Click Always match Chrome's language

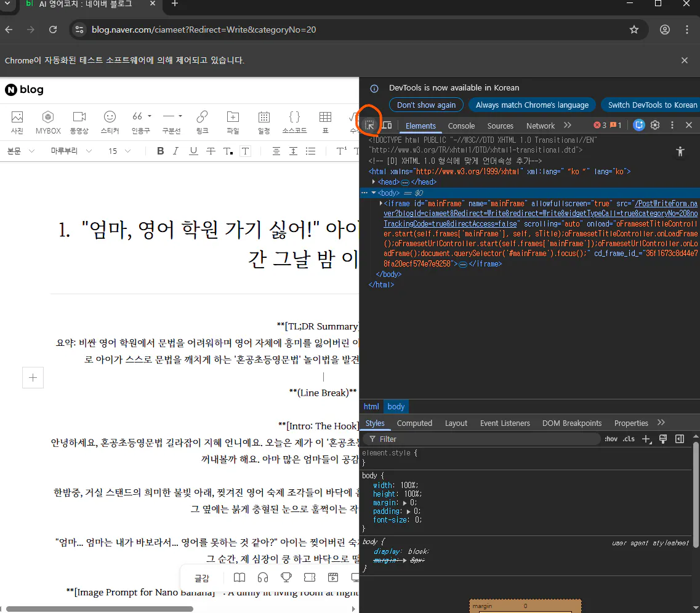(x=532, y=105)
